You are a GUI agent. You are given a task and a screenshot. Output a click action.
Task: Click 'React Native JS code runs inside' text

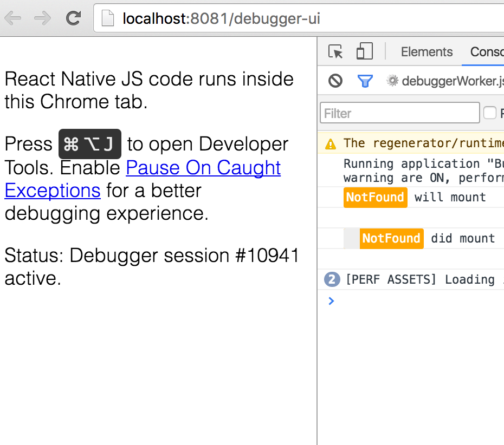(x=149, y=79)
